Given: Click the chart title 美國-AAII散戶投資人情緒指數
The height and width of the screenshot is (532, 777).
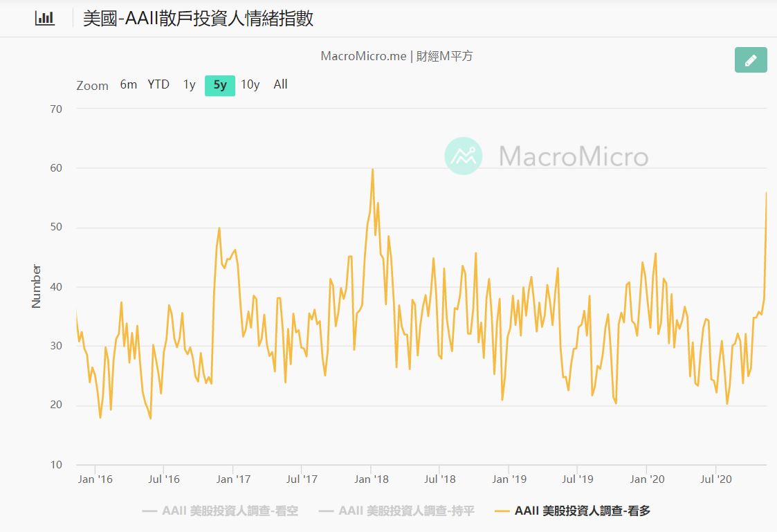Looking at the screenshot, I should pyautogui.click(x=198, y=18).
